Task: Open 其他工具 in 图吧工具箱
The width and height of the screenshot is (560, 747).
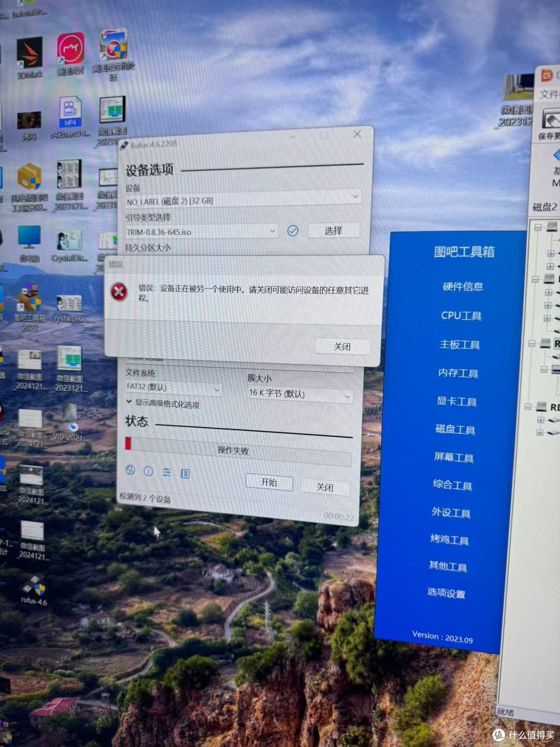Action: pos(447,566)
